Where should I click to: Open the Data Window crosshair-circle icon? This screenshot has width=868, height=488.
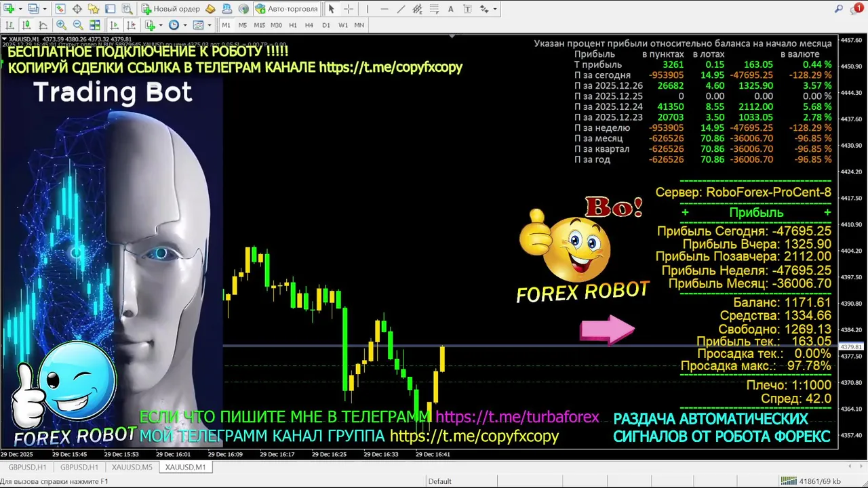point(77,9)
